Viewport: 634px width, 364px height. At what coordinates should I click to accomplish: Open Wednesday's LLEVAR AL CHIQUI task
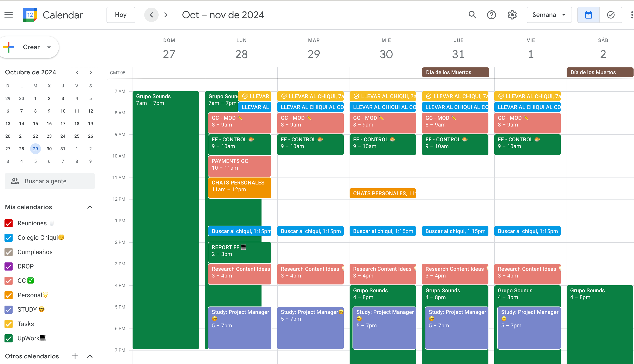[383, 96]
